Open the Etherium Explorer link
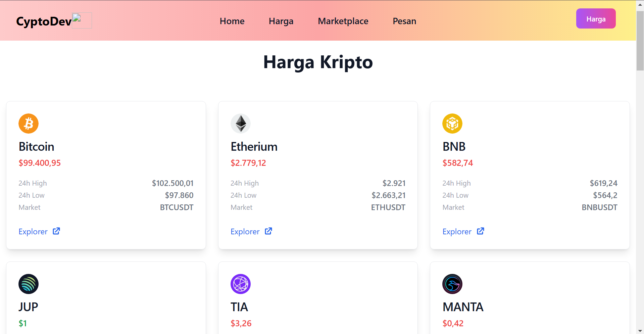 click(245, 232)
